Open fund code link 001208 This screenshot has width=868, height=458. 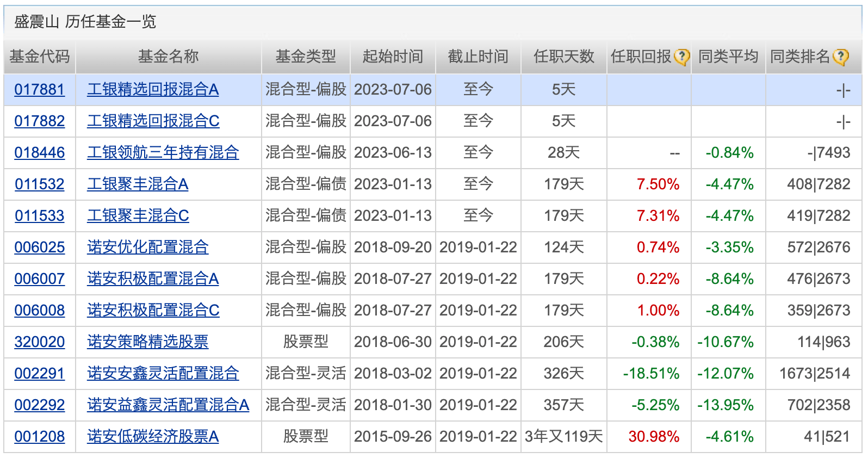pyautogui.click(x=40, y=437)
